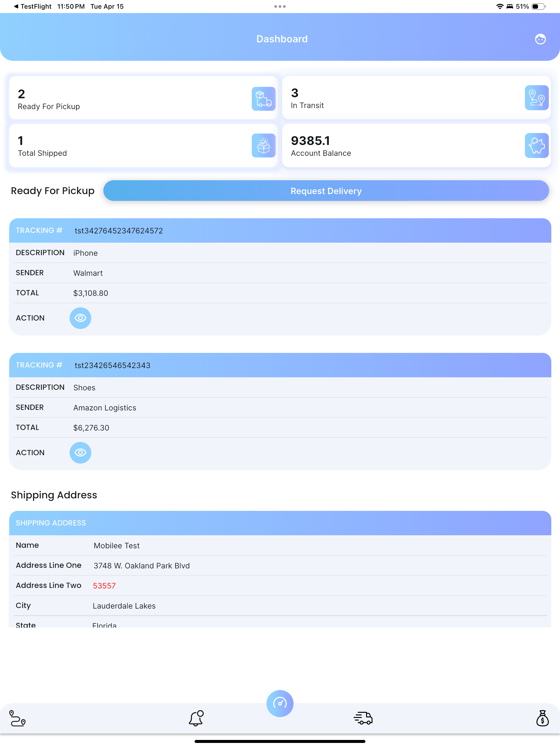This screenshot has width=560, height=747.
Task: Open the delivery truck tab
Action: (363, 718)
